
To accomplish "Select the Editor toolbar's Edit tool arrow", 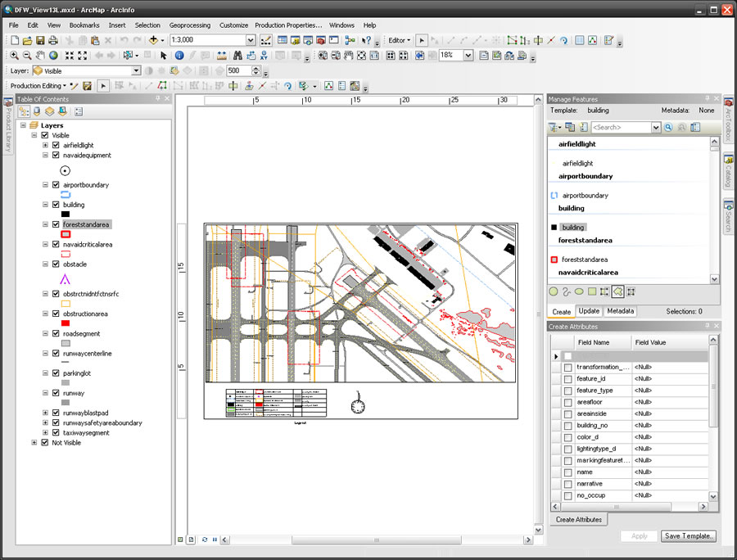I will pos(422,40).
